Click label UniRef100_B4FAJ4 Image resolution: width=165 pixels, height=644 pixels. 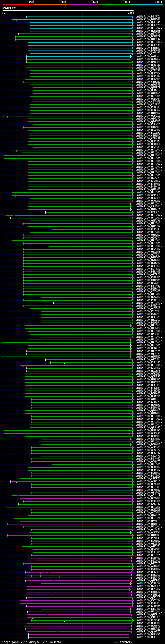[x=148, y=39]
